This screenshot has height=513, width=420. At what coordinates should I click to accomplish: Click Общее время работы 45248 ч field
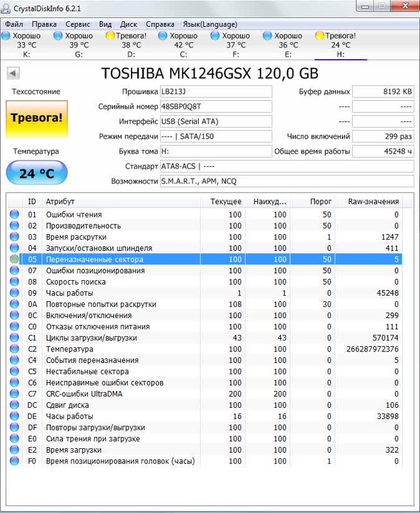point(383,151)
